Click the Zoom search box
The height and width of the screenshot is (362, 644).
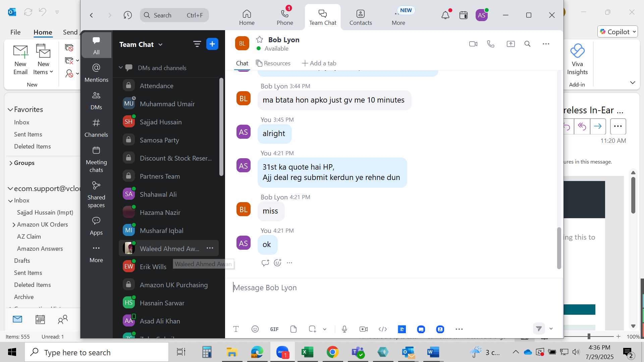coord(174,15)
